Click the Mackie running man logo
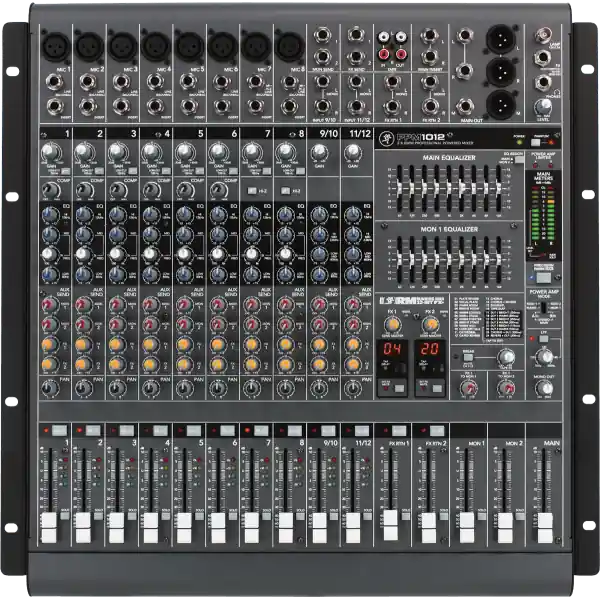The height and width of the screenshot is (600, 600). [386, 139]
